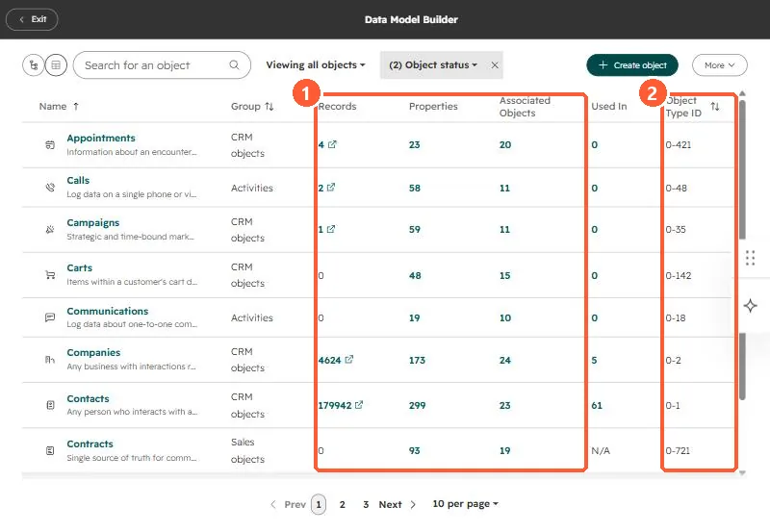This screenshot has width=770, height=532.
Task: Click the Appointments calendar row icon
Action: pyautogui.click(x=50, y=144)
